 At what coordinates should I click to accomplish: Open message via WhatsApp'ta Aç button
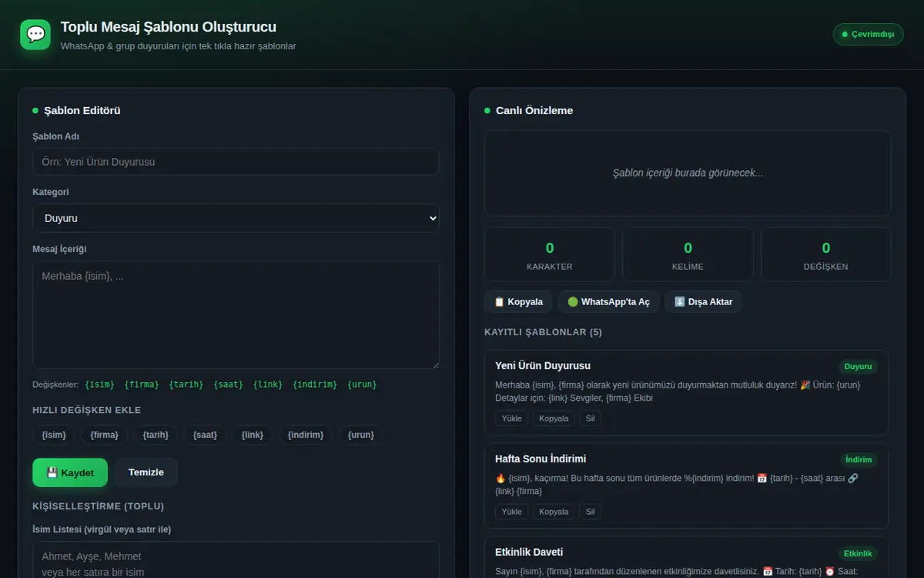[608, 302]
